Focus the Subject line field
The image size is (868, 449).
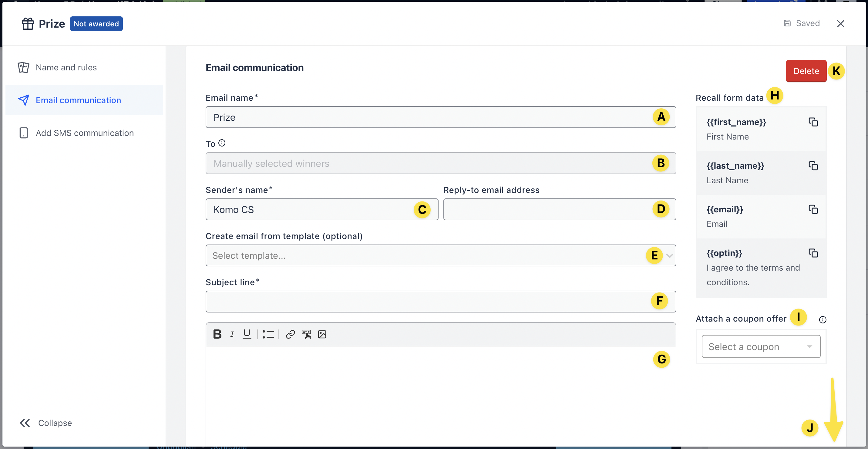tap(441, 302)
